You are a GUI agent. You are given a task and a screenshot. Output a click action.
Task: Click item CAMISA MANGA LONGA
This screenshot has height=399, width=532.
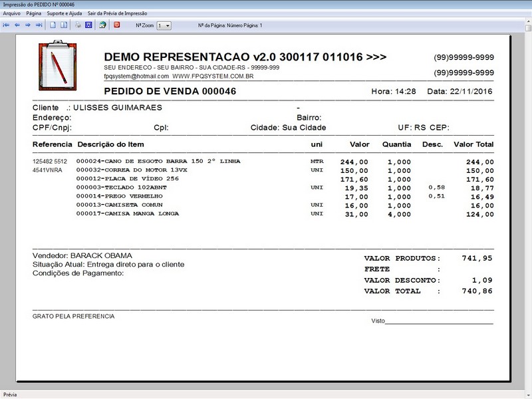point(128,213)
